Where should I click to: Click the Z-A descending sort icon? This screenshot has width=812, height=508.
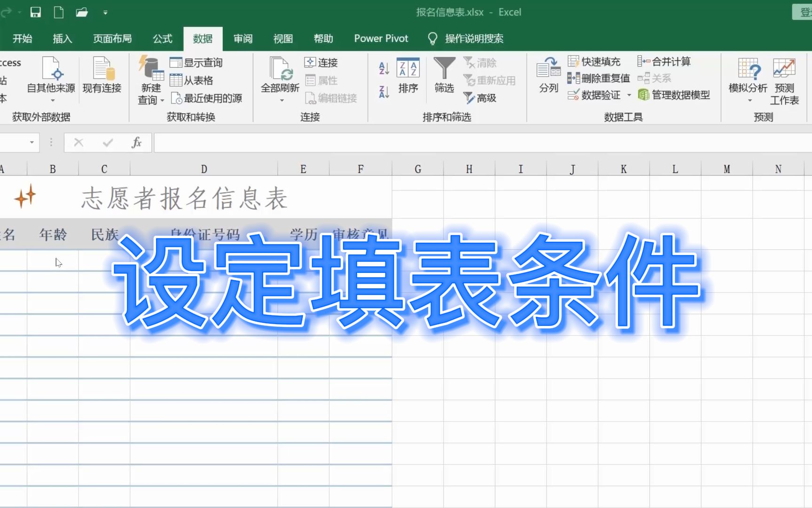click(x=384, y=92)
